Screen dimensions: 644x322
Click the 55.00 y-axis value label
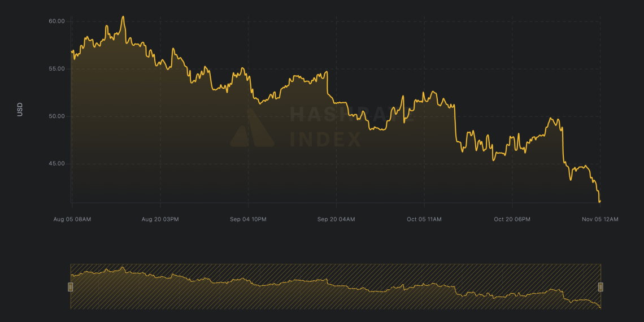(x=57, y=69)
